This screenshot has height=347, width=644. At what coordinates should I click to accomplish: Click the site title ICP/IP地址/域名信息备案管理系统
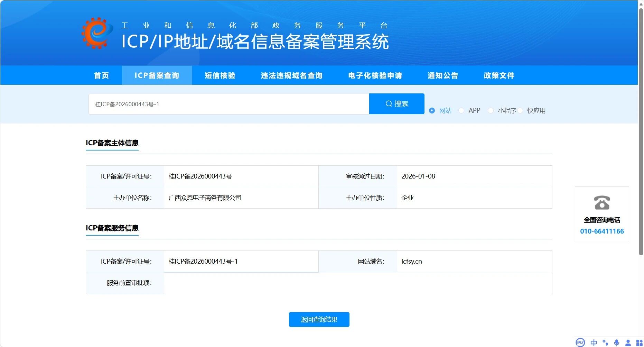click(255, 42)
